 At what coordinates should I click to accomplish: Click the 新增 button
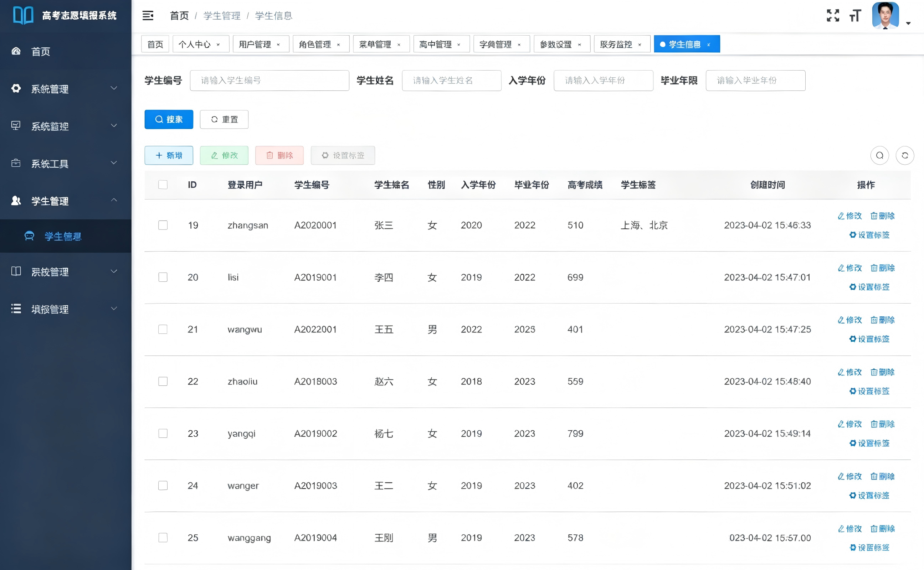[x=169, y=155]
